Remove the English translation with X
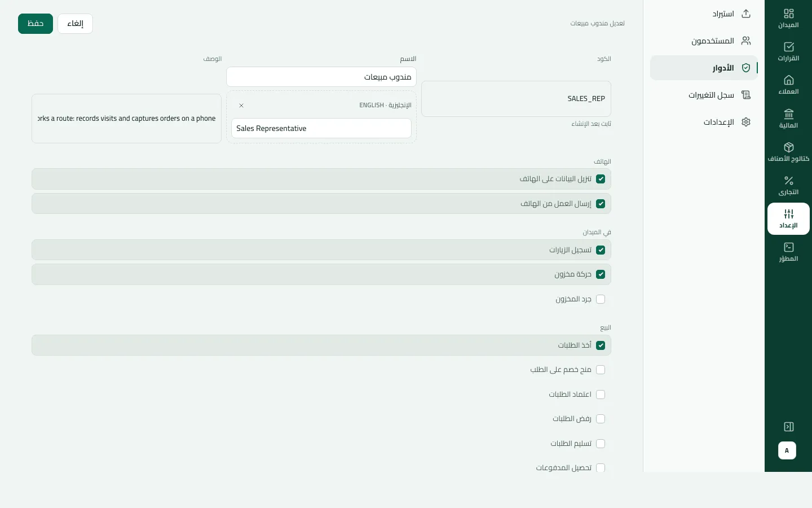Image resolution: width=812 pixels, height=508 pixels. tap(241, 106)
